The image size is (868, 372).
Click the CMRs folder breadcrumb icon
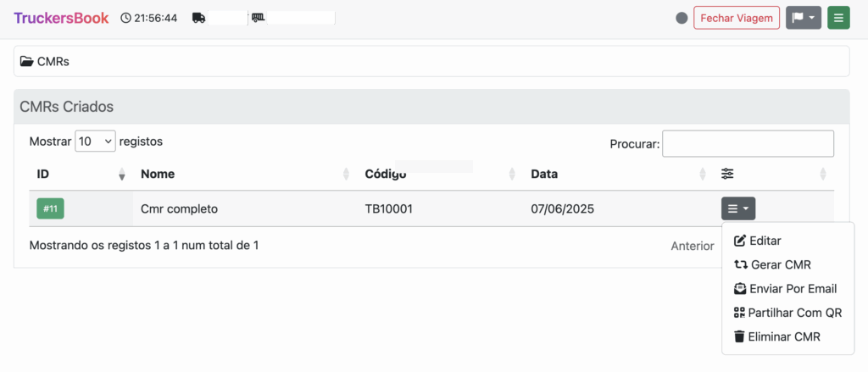click(27, 62)
